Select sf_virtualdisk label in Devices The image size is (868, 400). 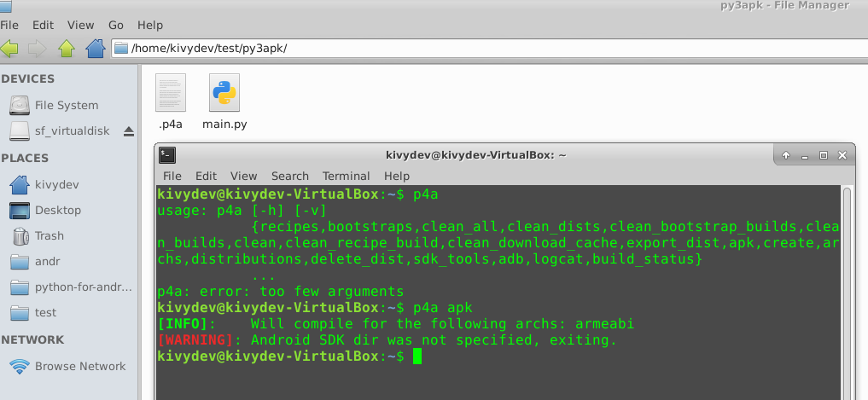[x=72, y=131]
